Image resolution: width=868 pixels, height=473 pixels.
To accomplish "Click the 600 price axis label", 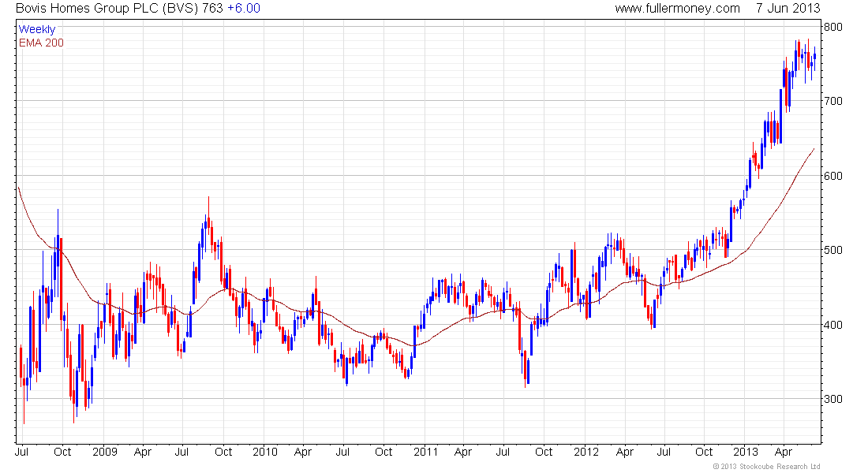I will 833,176.
